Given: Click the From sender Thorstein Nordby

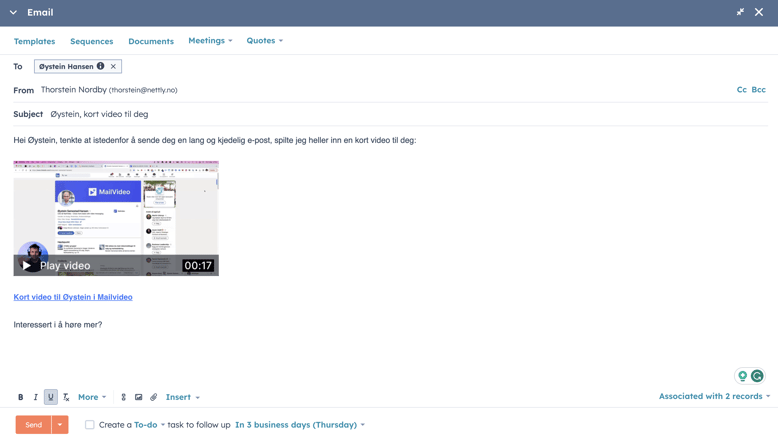Looking at the screenshot, I should tap(109, 90).
